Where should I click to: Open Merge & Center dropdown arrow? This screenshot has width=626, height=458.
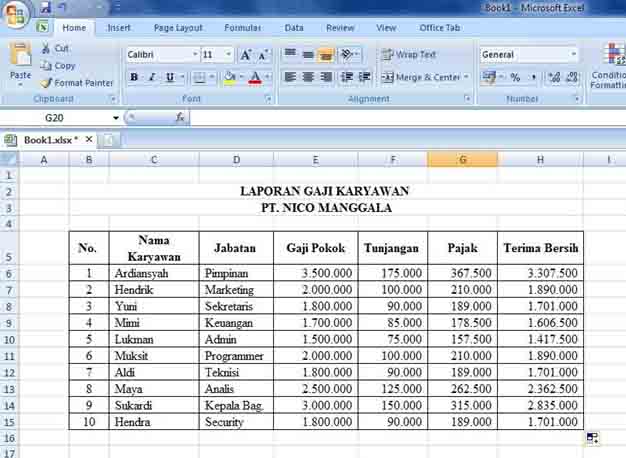[466, 77]
